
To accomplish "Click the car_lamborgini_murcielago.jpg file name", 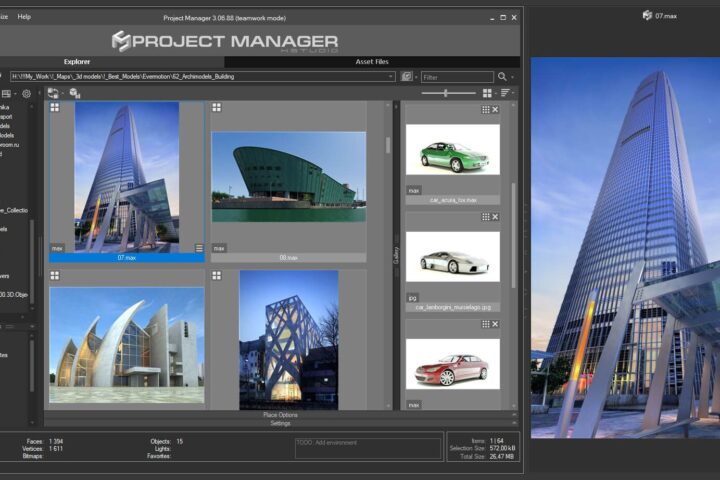I will click(453, 307).
